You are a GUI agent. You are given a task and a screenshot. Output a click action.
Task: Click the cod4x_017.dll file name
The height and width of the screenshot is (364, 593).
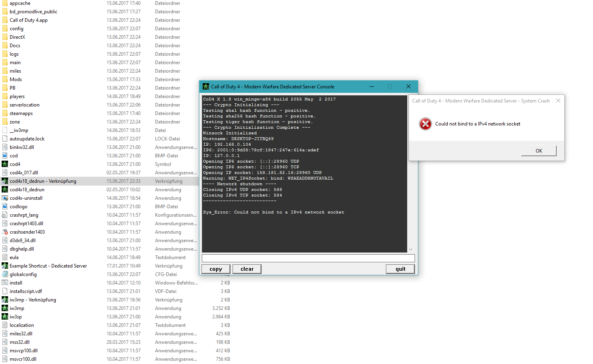coord(24,173)
